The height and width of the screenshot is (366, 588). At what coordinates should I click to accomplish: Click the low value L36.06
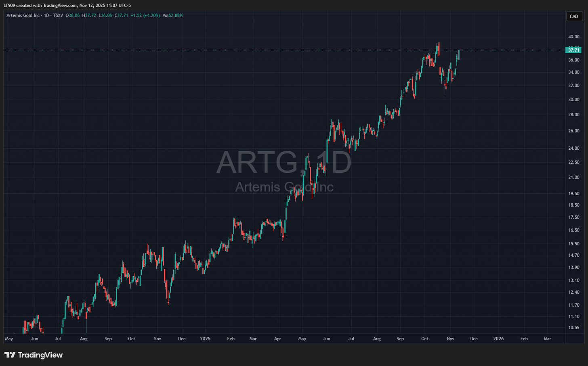tap(105, 15)
